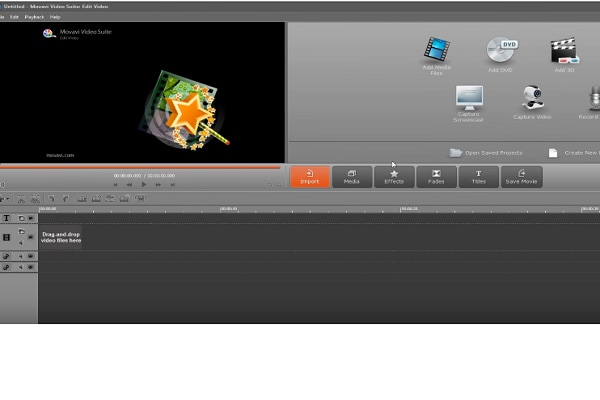
Task: Step forward with fast-forward button
Action: 158,184
